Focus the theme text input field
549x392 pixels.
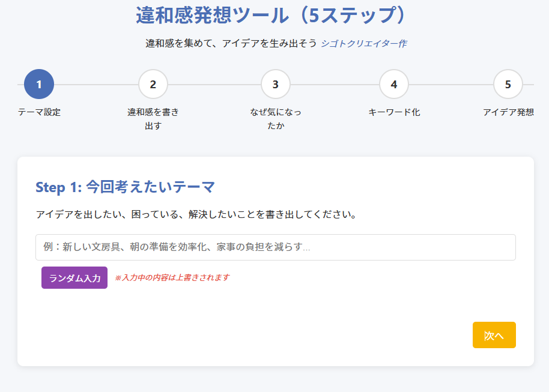[x=275, y=247]
